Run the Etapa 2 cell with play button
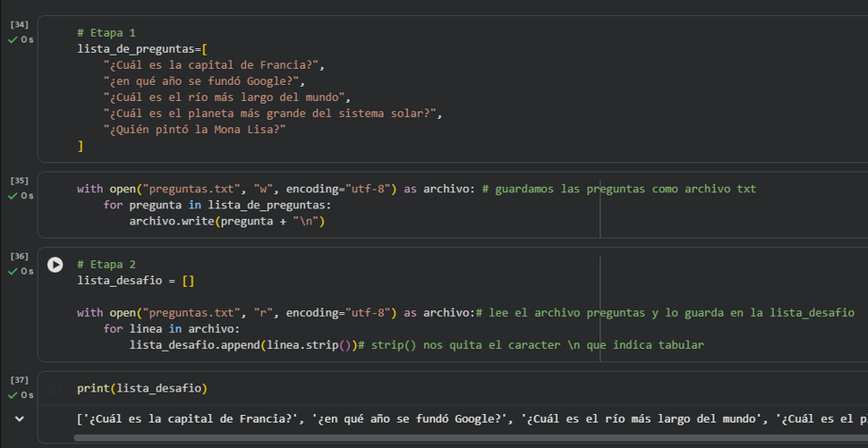This screenshot has height=448, width=868. (x=55, y=265)
